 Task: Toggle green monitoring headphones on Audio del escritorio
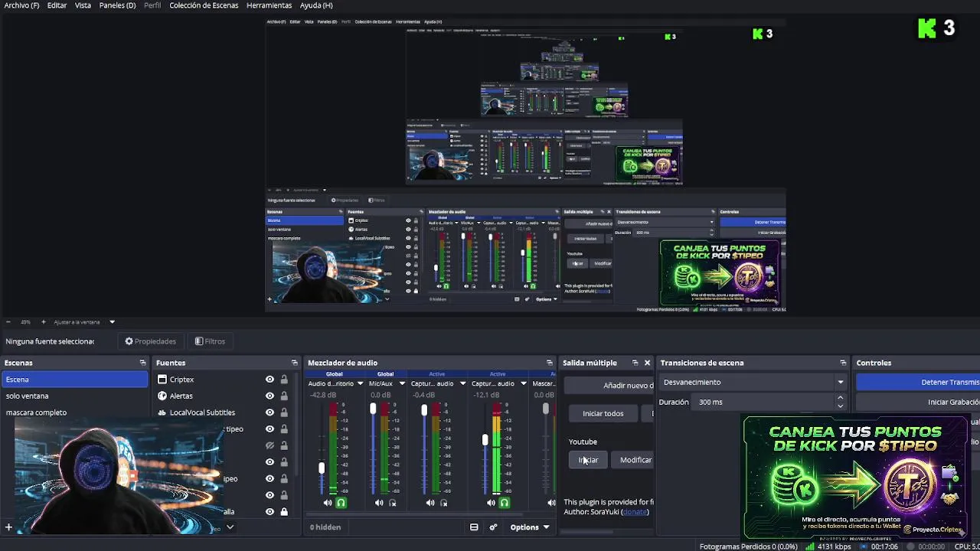pyautogui.click(x=341, y=503)
